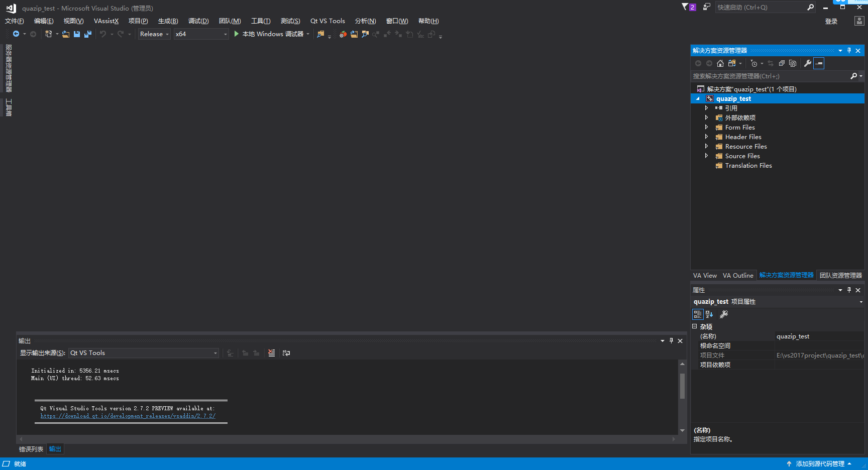
Task: Click the search magnifier in Solution Explorer
Action: coord(853,76)
